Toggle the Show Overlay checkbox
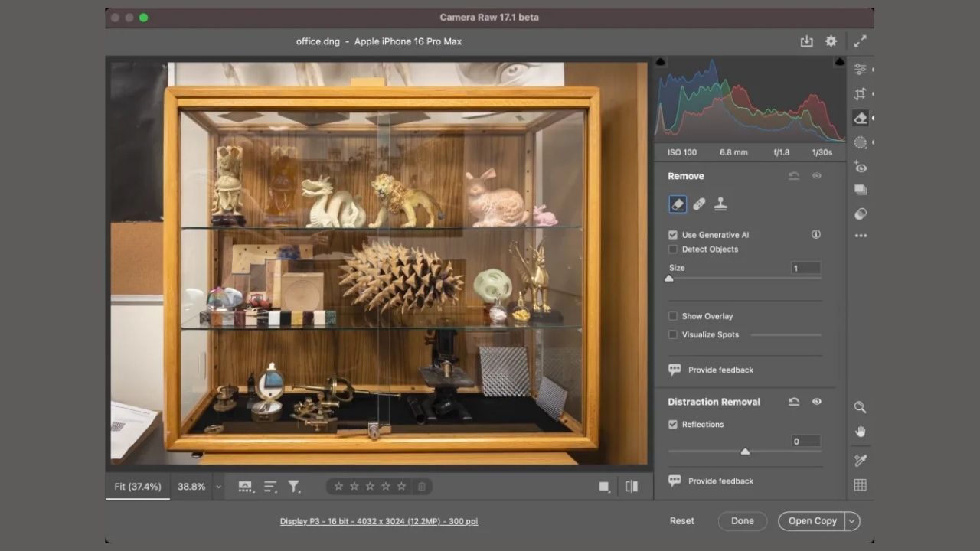 pos(672,316)
